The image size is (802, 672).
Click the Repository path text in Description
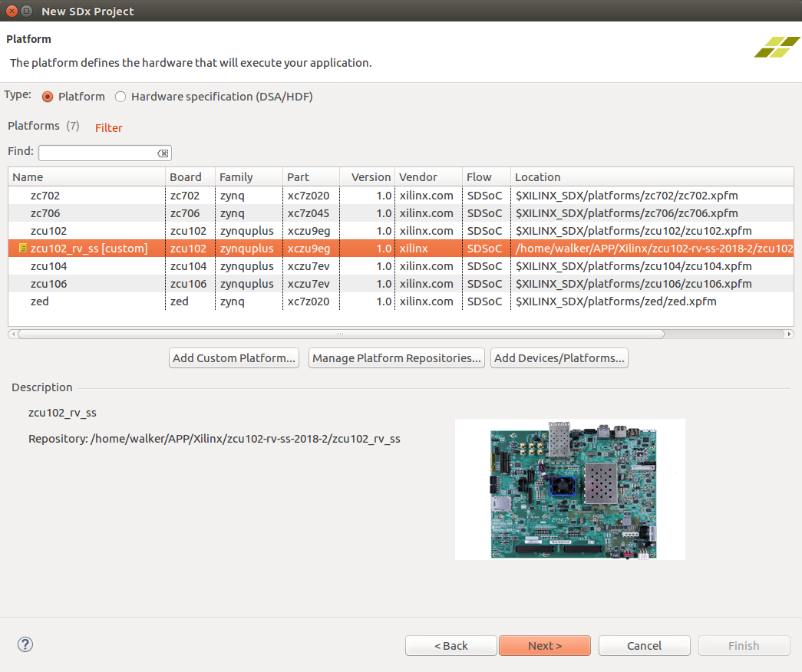[214, 439]
